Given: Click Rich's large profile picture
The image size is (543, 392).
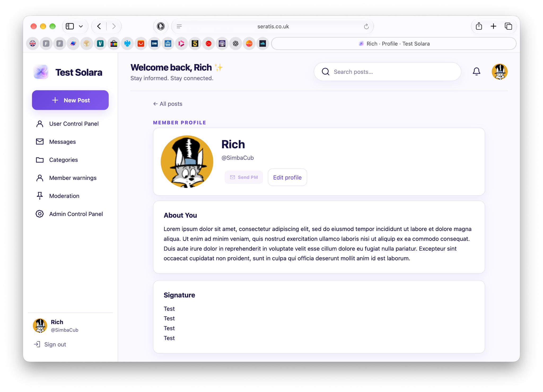Looking at the screenshot, I should tap(187, 162).
